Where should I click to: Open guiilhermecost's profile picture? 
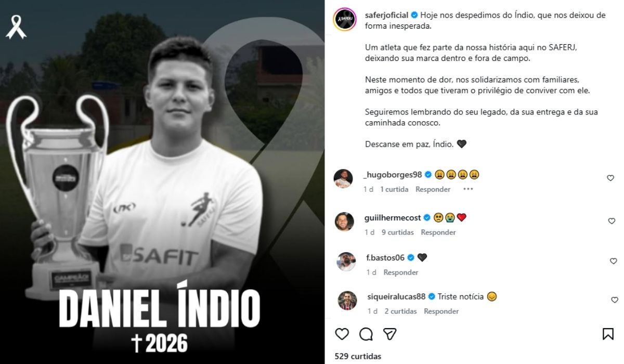(x=344, y=221)
